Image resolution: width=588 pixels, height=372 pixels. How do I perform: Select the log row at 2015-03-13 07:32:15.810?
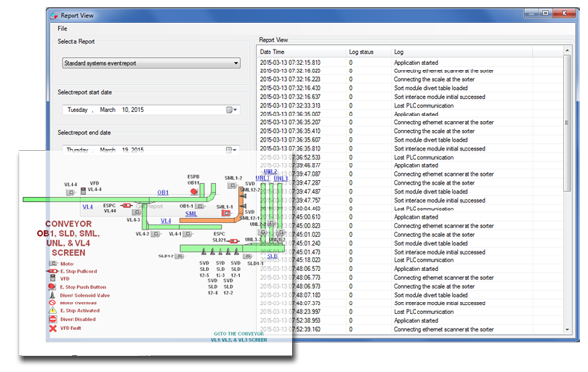click(411, 63)
